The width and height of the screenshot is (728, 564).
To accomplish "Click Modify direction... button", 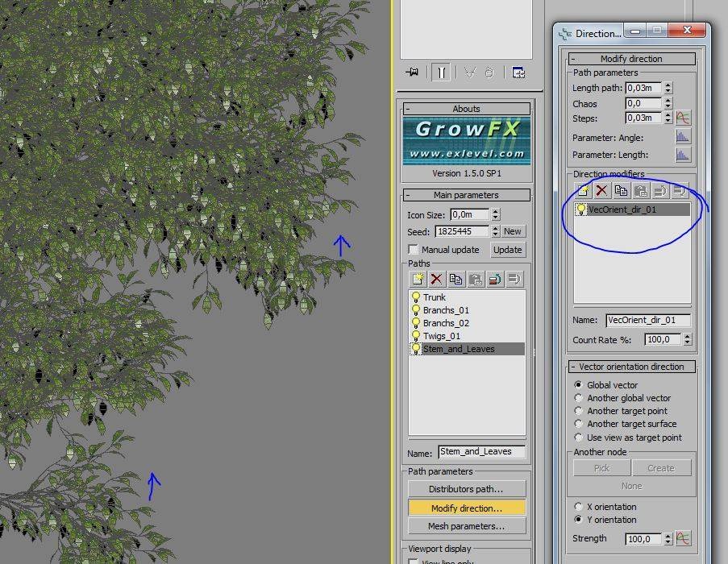I will coord(467,508).
